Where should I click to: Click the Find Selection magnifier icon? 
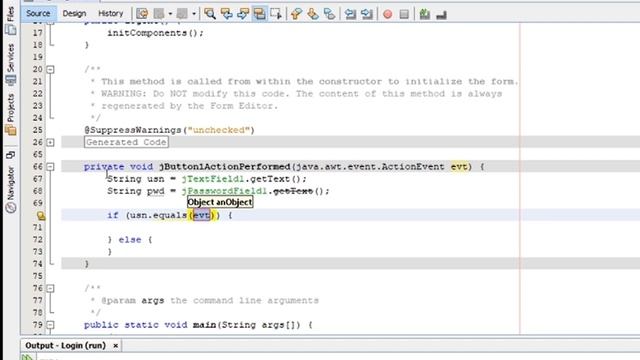coord(210,14)
